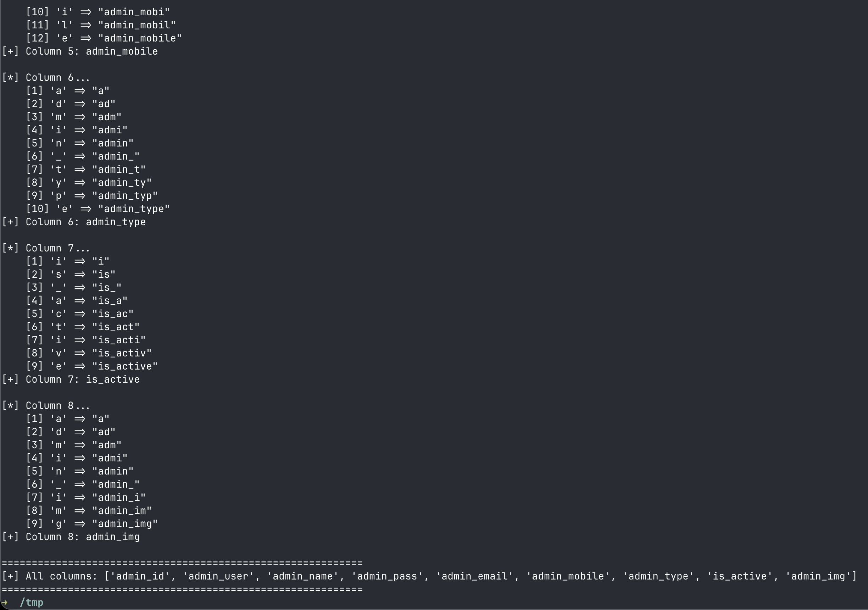Click the line ending with "admin_i"
Viewport: 868px width, 610px height.
pyautogui.click(x=85, y=497)
